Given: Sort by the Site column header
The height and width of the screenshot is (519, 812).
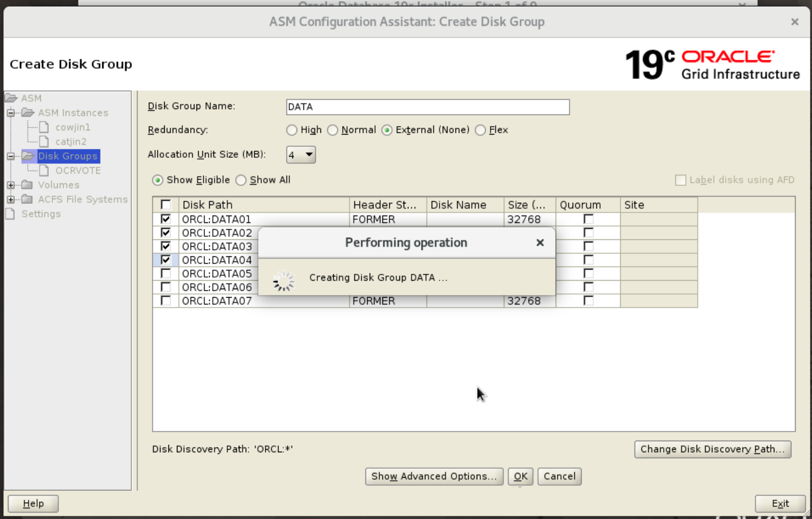Looking at the screenshot, I should point(659,204).
